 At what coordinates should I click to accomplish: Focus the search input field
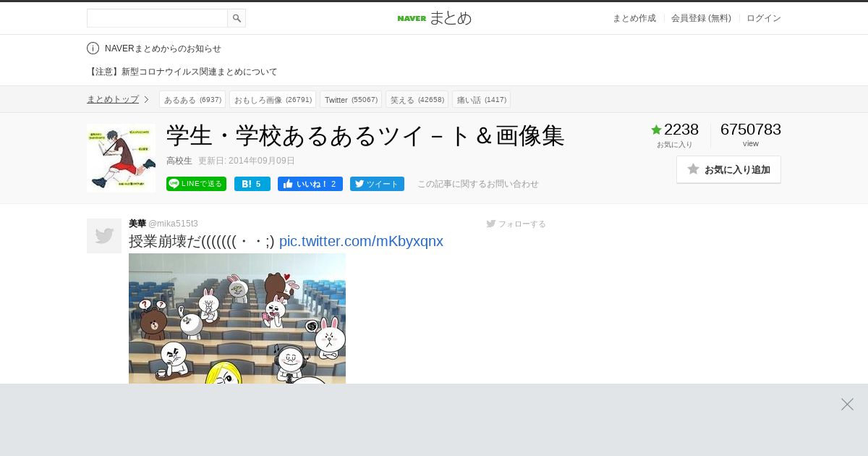[157, 18]
